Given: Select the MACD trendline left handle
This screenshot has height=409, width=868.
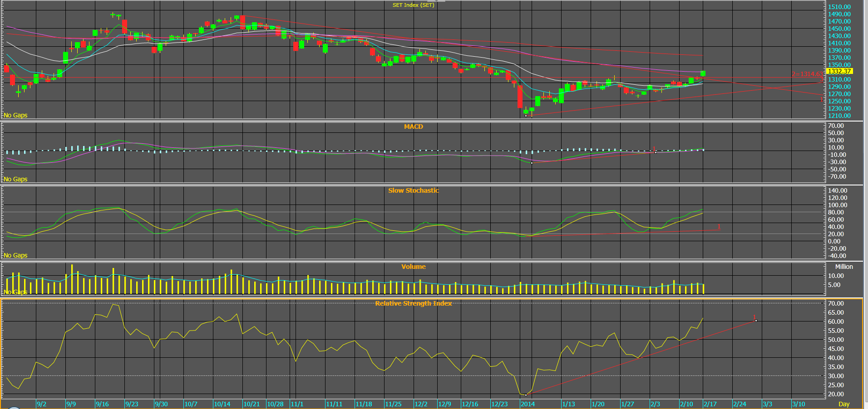Looking at the screenshot, I should 532,163.
